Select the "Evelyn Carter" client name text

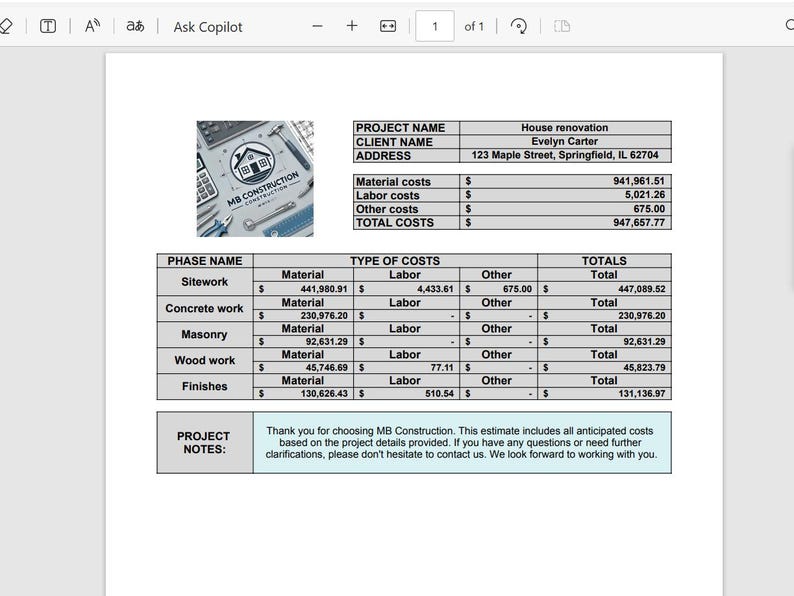[x=565, y=141]
